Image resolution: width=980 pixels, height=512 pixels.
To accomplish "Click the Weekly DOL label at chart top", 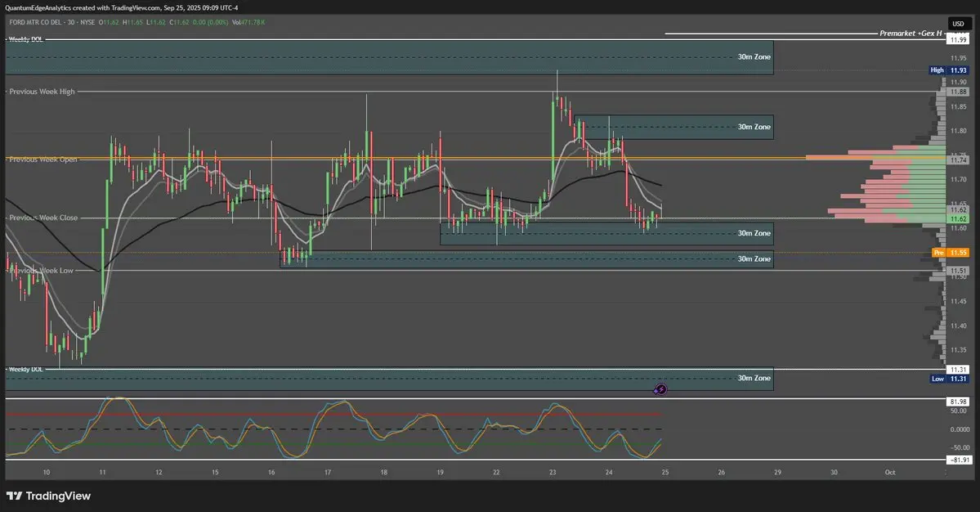I will pyautogui.click(x=25, y=39).
